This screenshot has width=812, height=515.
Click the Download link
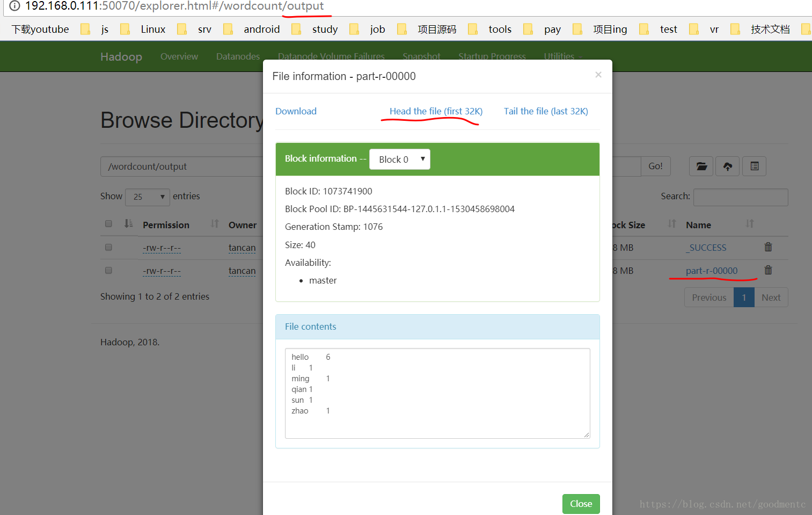tap(296, 111)
